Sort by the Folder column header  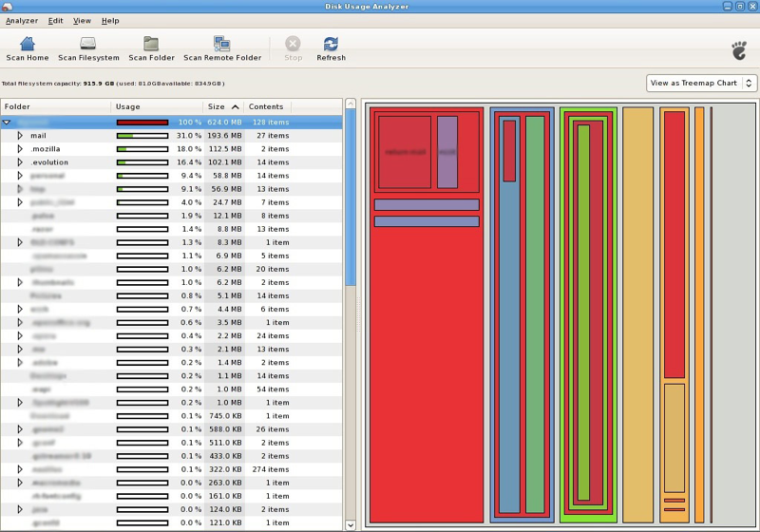pyautogui.click(x=56, y=106)
